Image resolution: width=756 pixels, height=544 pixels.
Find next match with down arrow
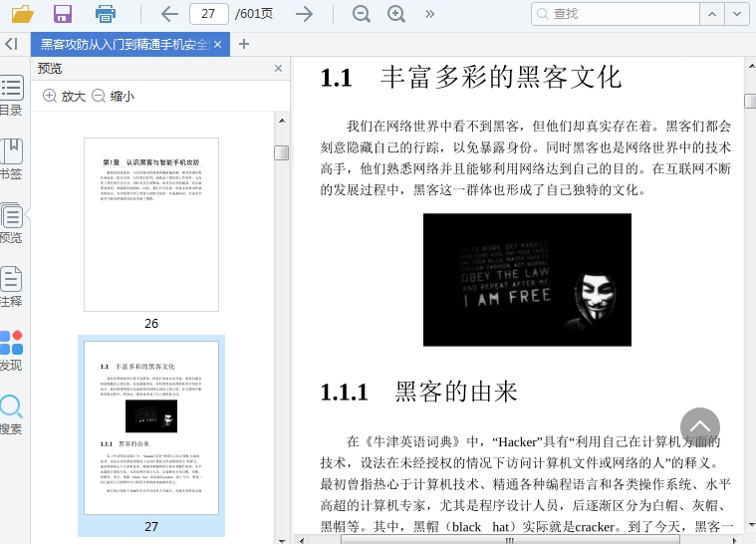point(737,14)
